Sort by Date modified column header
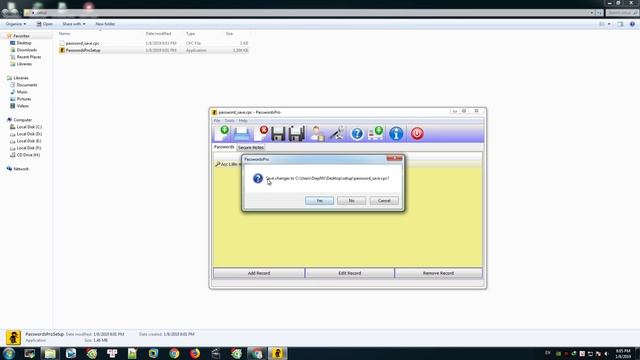This screenshot has width=640, height=360. point(158,33)
